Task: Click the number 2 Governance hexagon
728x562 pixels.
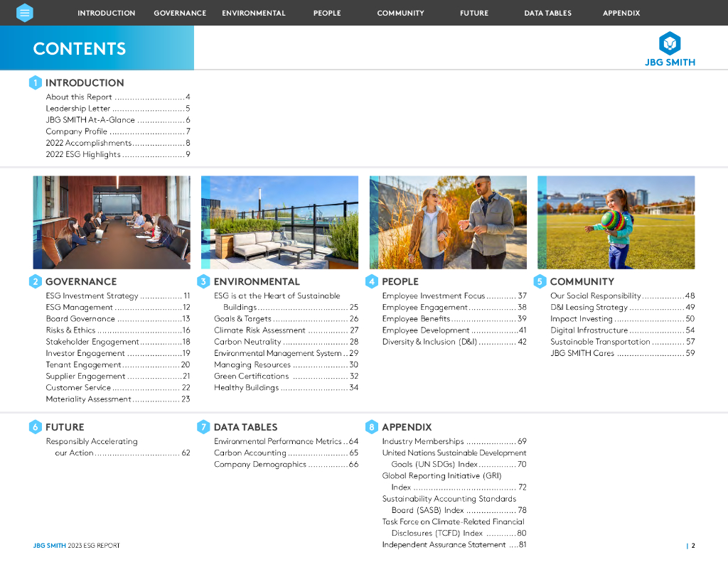Action: [x=36, y=281]
